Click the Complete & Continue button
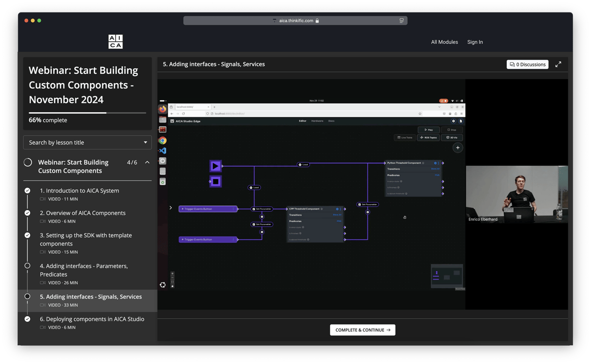 click(362, 330)
